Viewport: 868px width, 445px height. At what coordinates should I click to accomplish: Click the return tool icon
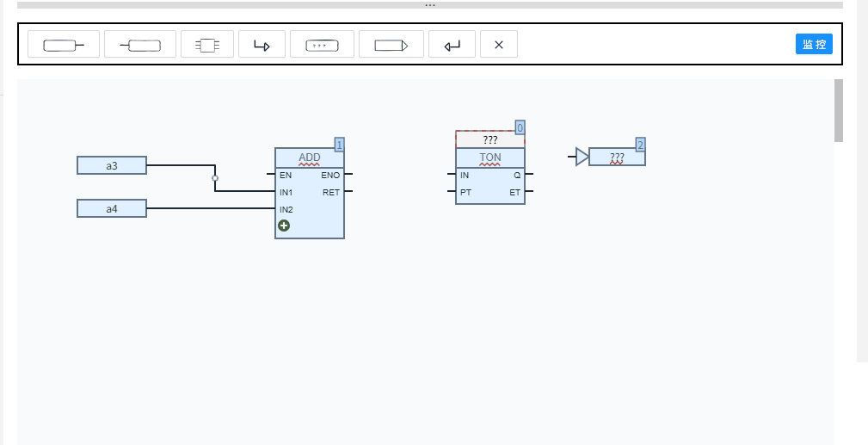pyautogui.click(x=452, y=45)
